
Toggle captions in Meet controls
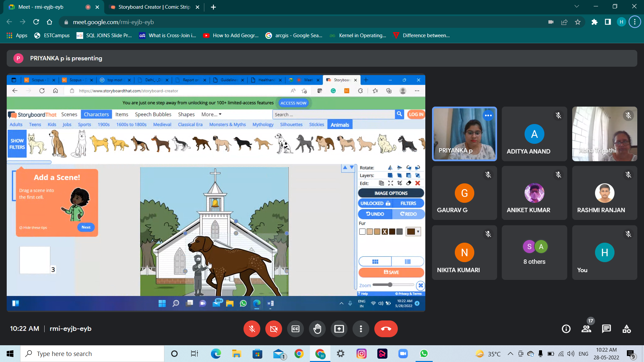(296, 329)
